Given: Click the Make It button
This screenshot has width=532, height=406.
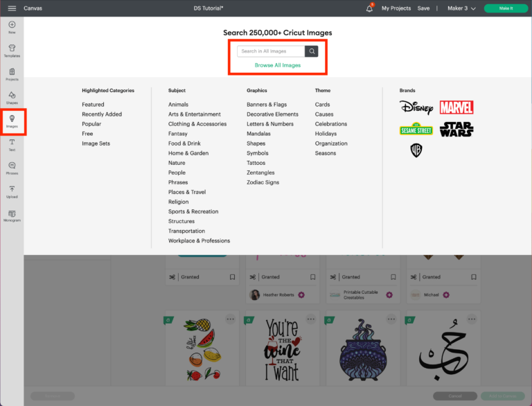Looking at the screenshot, I should click(x=506, y=8).
